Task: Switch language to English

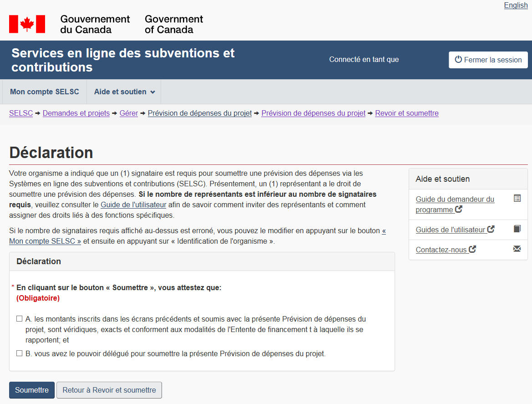Action: [x=516, y=5]
